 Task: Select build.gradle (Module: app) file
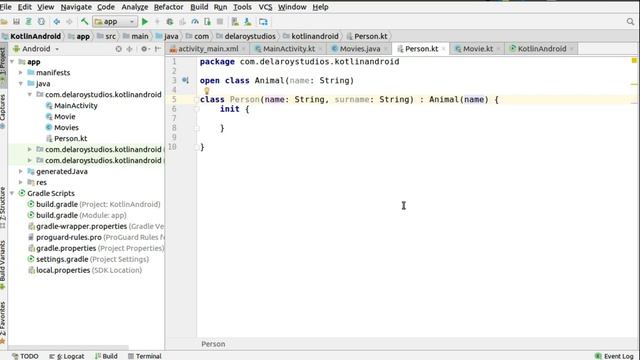click(77, 216)
